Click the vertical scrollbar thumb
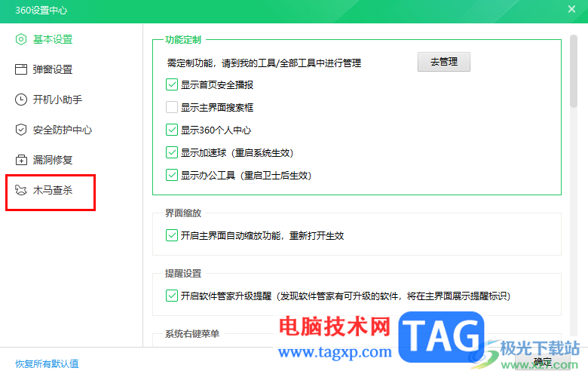 click(574, 72)
